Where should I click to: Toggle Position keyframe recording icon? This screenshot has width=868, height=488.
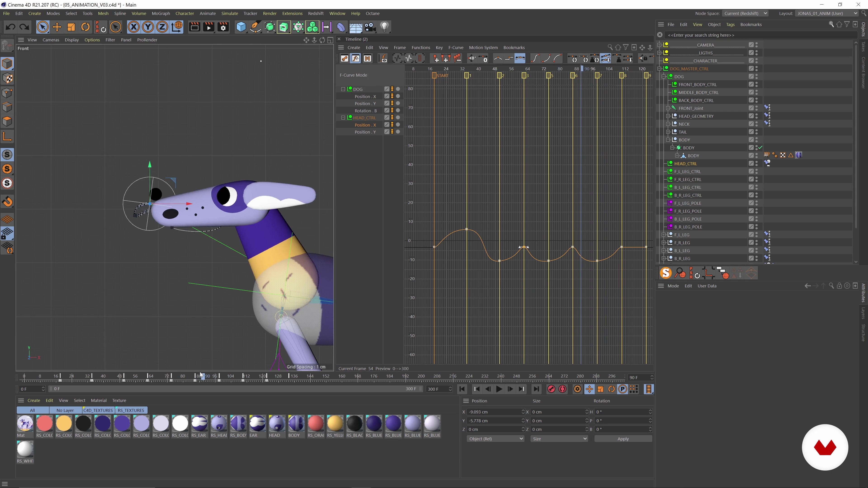click(589, 389)
